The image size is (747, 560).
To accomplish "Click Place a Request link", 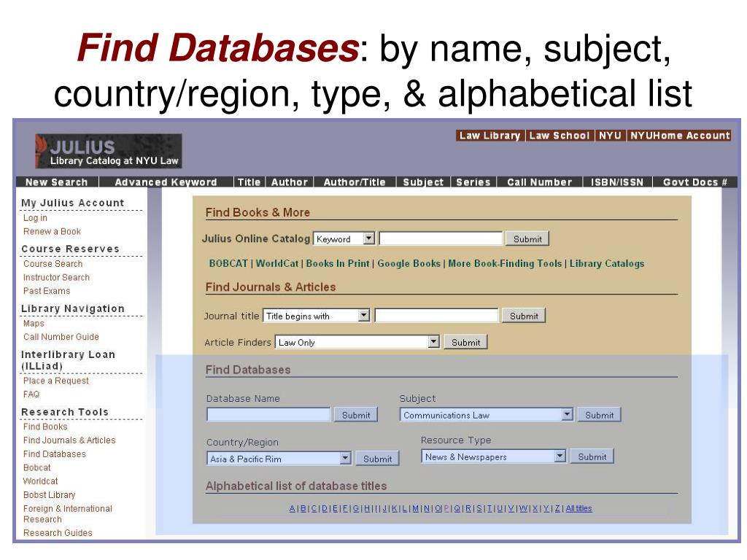I will 55,381.
